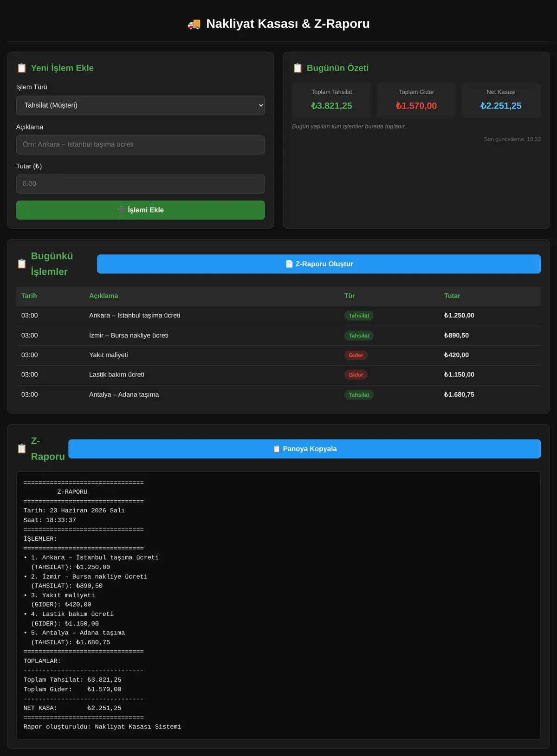The width and height of the screenshot is (557, 756).
Task: Select the Toplam Tahsilat value ₺3.821,25
Action: pyautogui.click(x=332, y=106)
